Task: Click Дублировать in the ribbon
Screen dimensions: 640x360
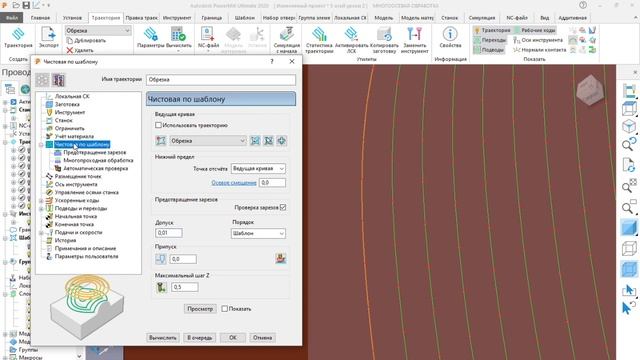Action: (x=86, y=40)
